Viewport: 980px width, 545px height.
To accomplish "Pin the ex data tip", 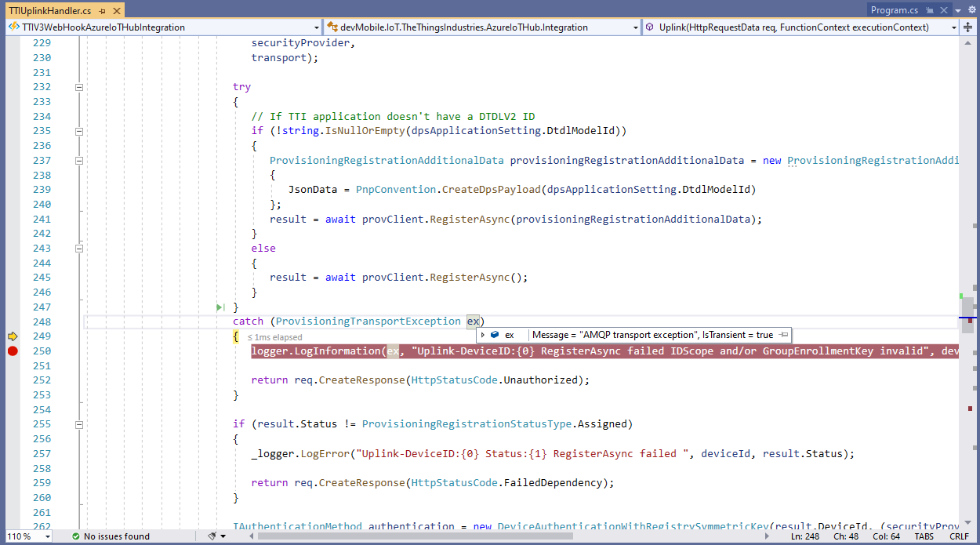I will 783,335.
